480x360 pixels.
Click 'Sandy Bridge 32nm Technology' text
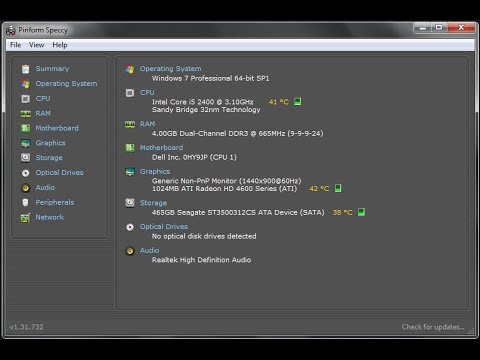[x=206, y=110]
